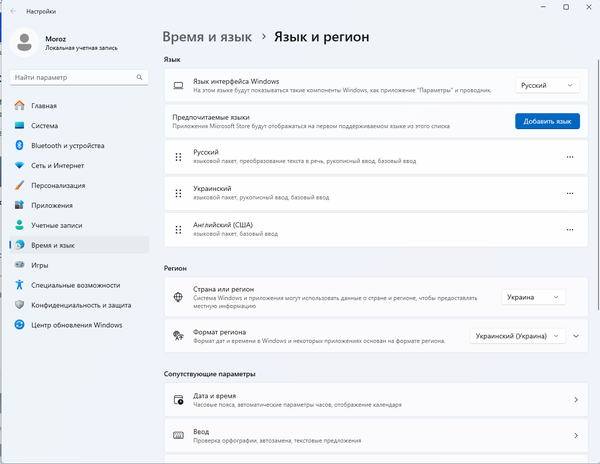The width and height of the screenshot is (600, 464).
Task: Open Центр обновления Windows section
Action: [79, 324]
